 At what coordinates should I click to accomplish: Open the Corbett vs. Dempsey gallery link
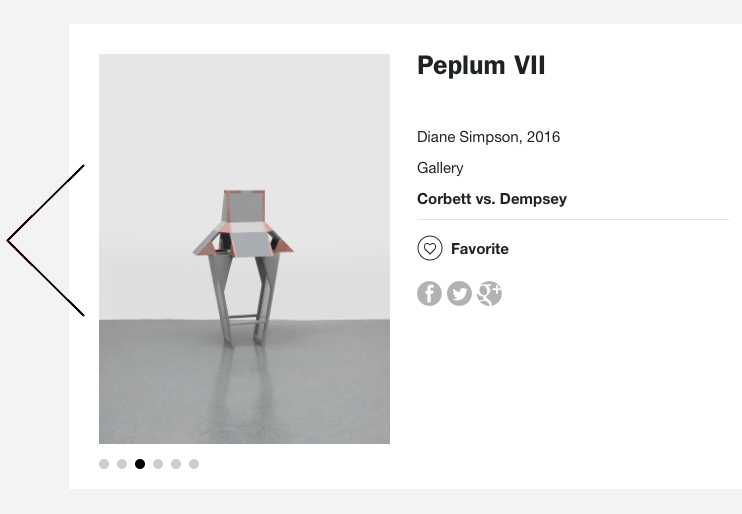coord(492,199)
